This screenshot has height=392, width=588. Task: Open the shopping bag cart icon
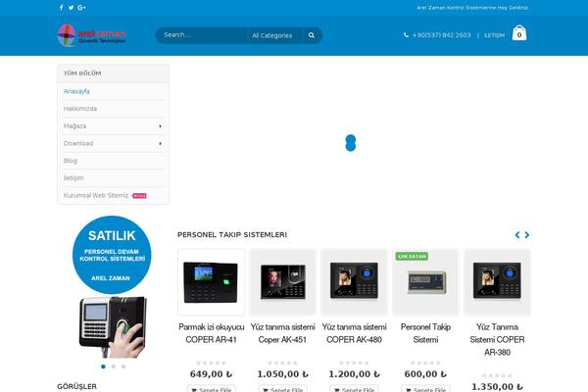pos(519,33)
